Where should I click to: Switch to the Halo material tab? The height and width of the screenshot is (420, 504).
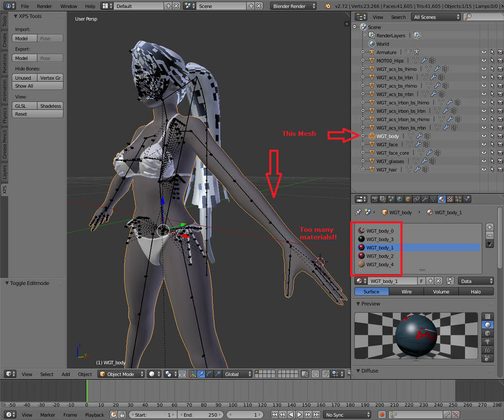click(x=476, y=291)
